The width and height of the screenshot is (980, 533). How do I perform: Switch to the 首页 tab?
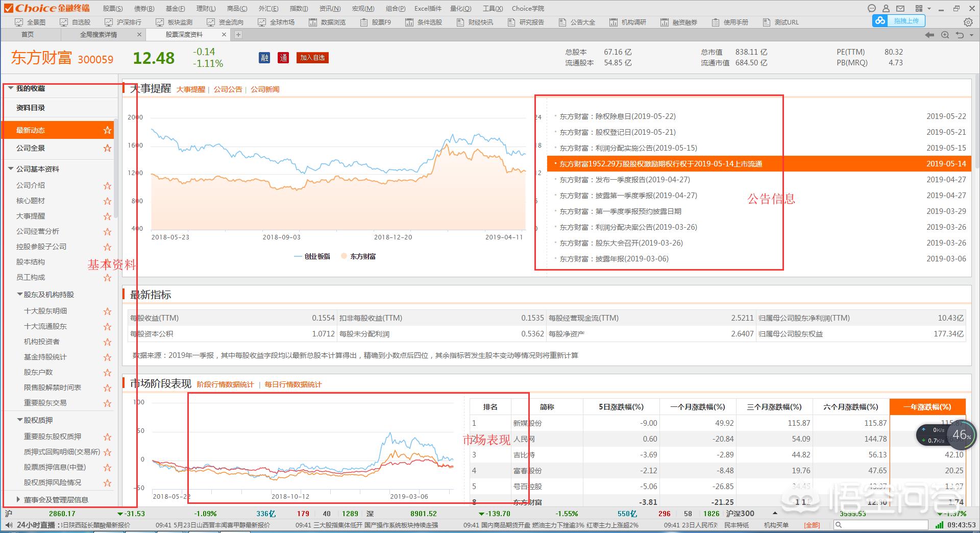pos(28,34)
